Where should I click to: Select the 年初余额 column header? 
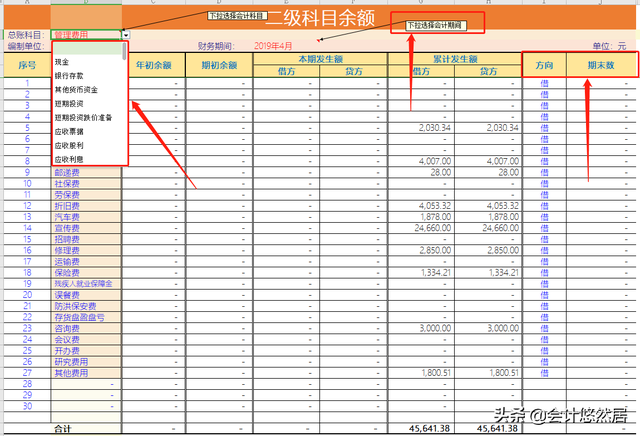[153, 65]
